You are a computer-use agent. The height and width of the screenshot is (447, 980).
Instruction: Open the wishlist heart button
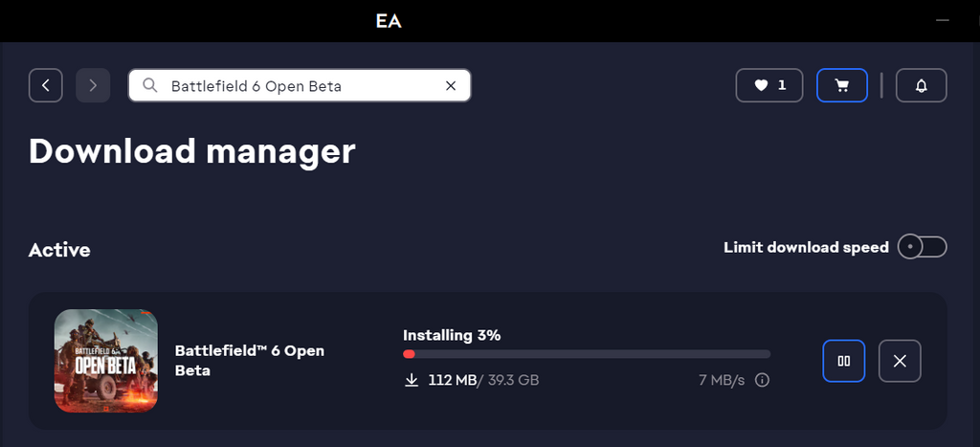point(769,85)
